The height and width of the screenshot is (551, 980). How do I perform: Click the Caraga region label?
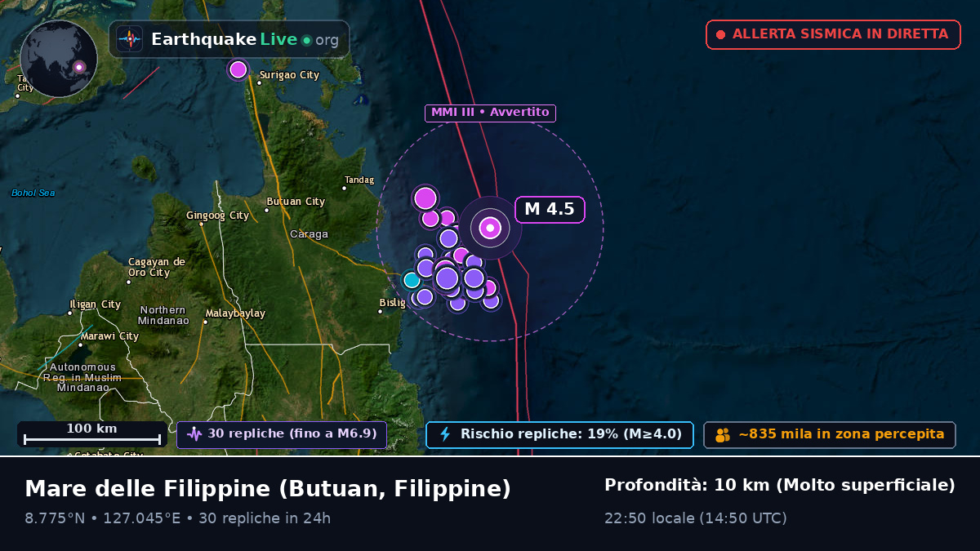point(310,234)
